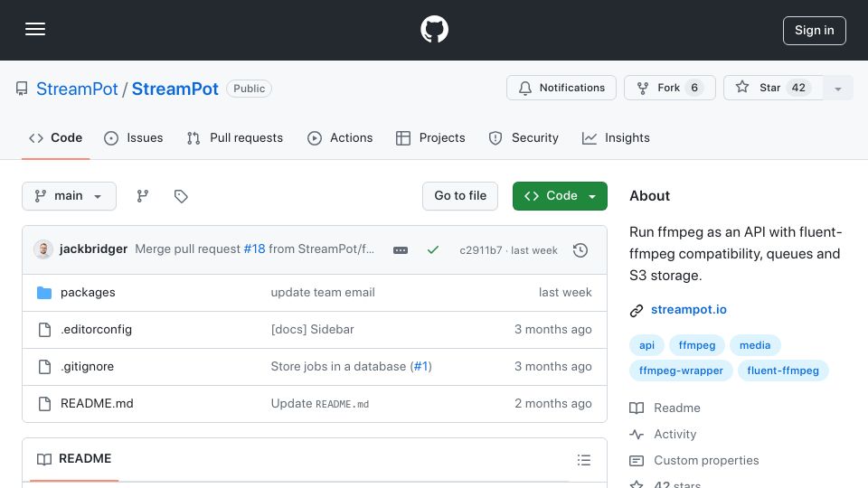Click the file icon beside README.md
This screenshot has height=488, width=868.
[x=44, y=404]
